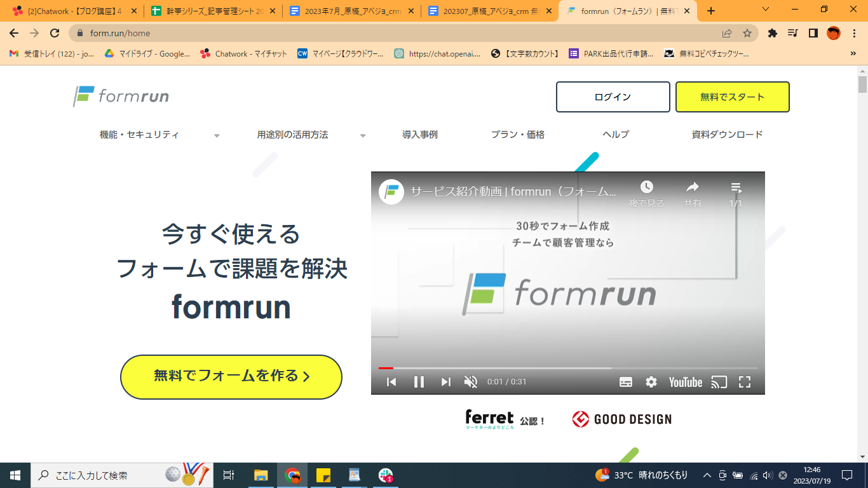Expand the 用途別の活用方法 menu arrow
This screenshot has height=488, width=868.
coord(363,135)
